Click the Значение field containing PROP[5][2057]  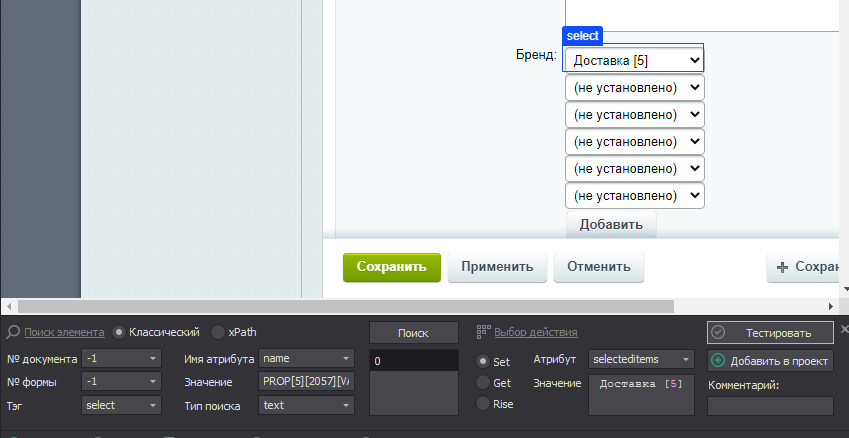[x=306, y=382]
